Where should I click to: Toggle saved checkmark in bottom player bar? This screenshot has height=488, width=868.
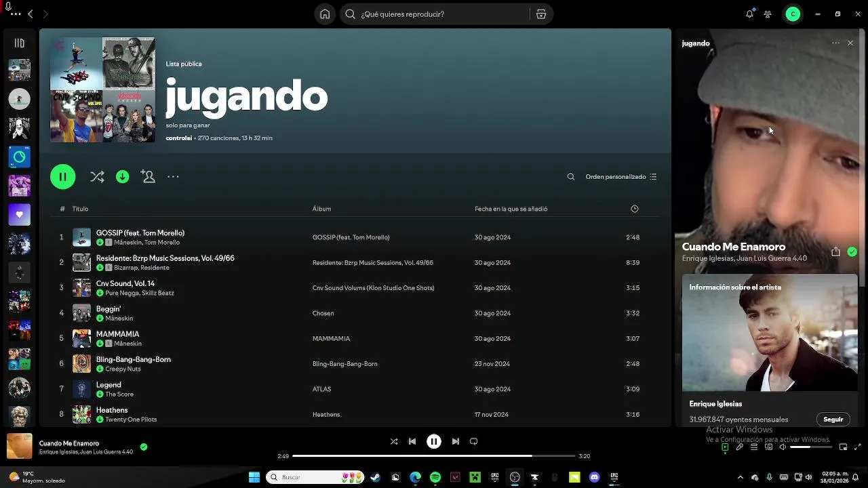(144, 447)
